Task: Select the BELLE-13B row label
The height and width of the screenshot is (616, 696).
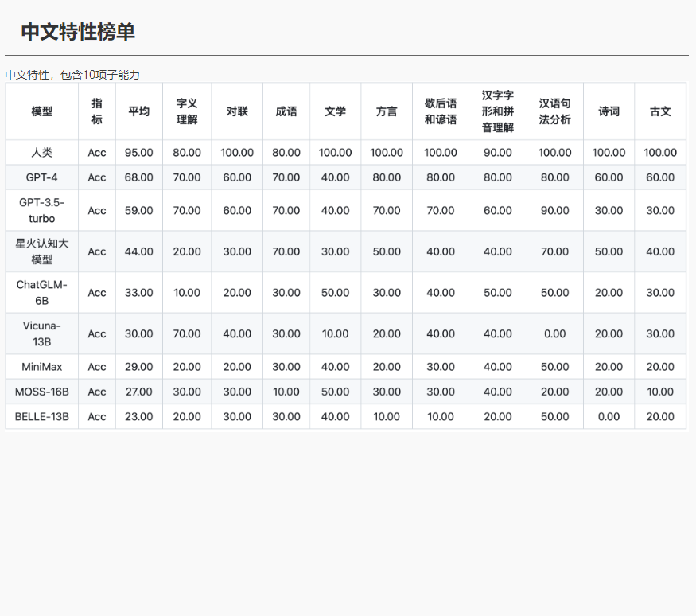Action: coord(41,416)
